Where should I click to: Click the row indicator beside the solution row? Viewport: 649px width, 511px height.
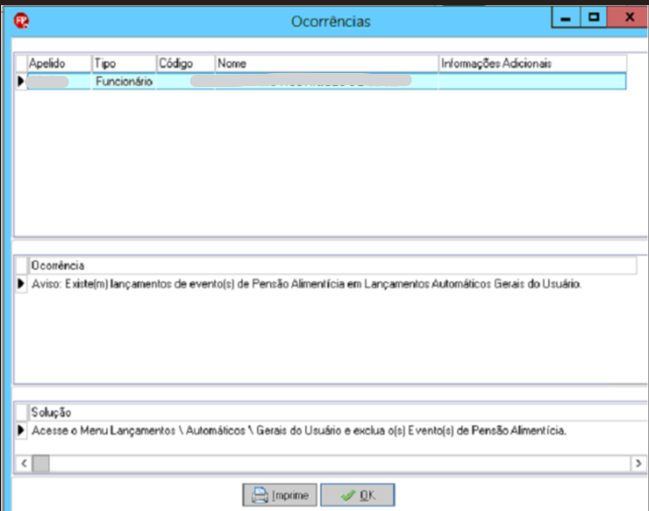(21, 430)
